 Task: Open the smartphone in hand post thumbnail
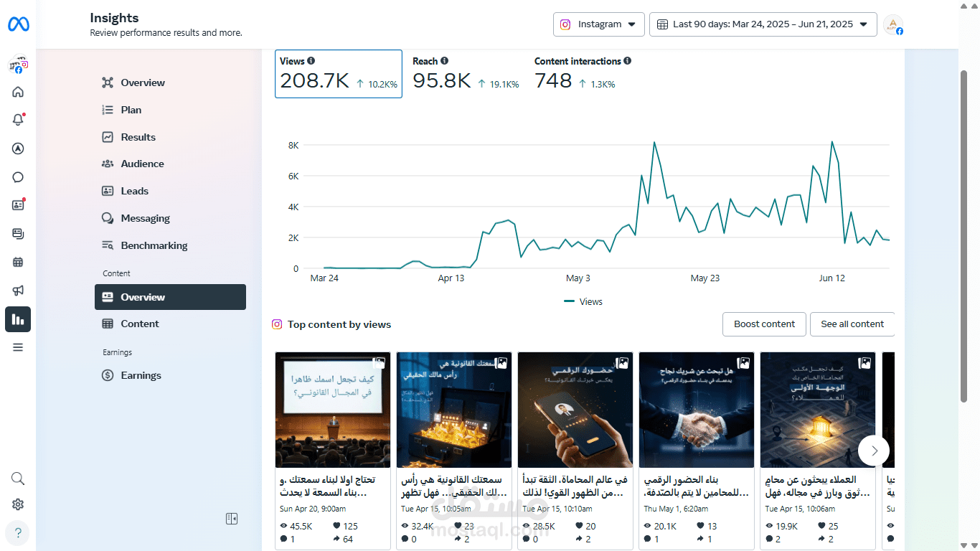tap(575, 410)
